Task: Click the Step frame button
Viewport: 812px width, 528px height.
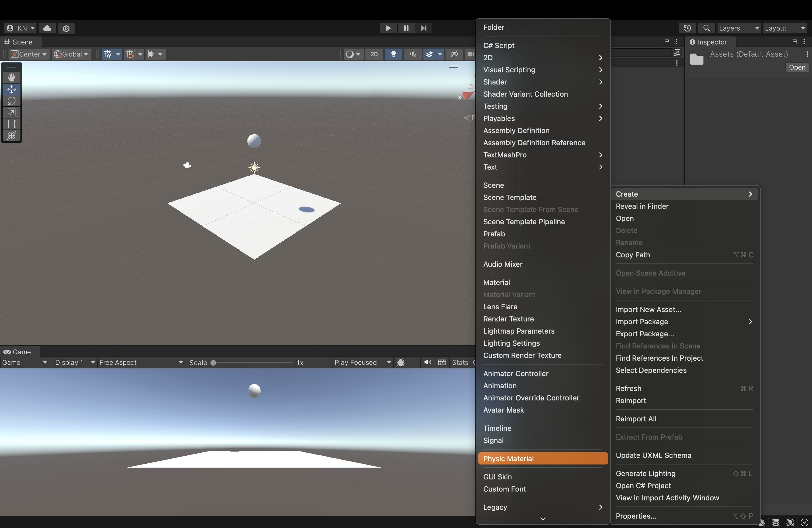Action: pyautogui.click(x=423, y=28)
